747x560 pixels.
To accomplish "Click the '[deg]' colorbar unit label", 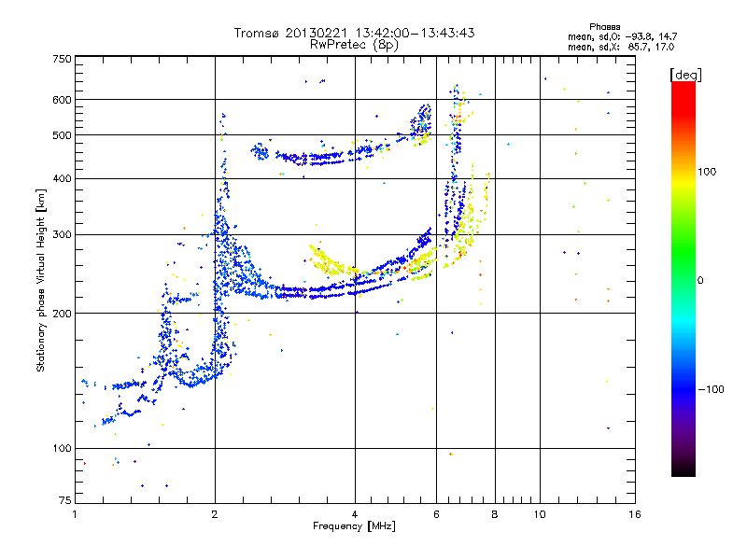I will (685, 75).
